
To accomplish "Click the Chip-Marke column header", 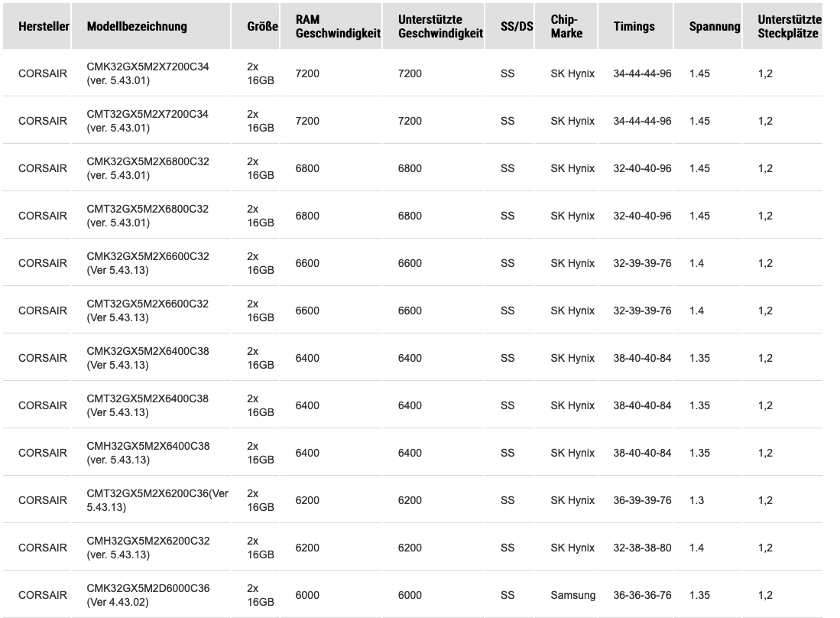I will click(x=566, y=26).
